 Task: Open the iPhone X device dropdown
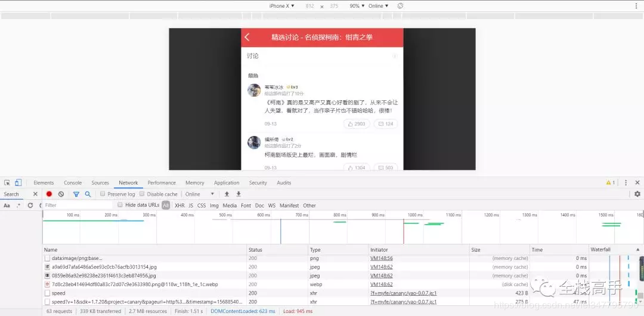click(x=281, y=6)
